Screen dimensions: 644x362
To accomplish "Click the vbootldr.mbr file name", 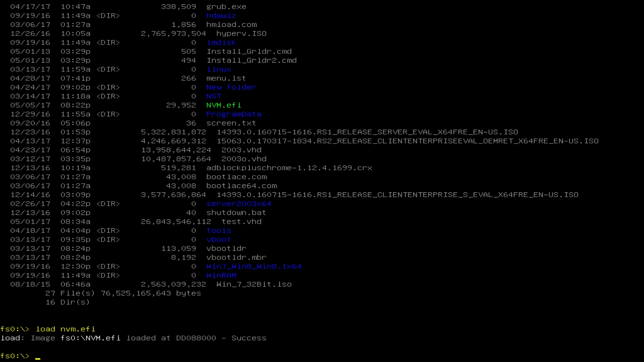I will tap(236, 258).
